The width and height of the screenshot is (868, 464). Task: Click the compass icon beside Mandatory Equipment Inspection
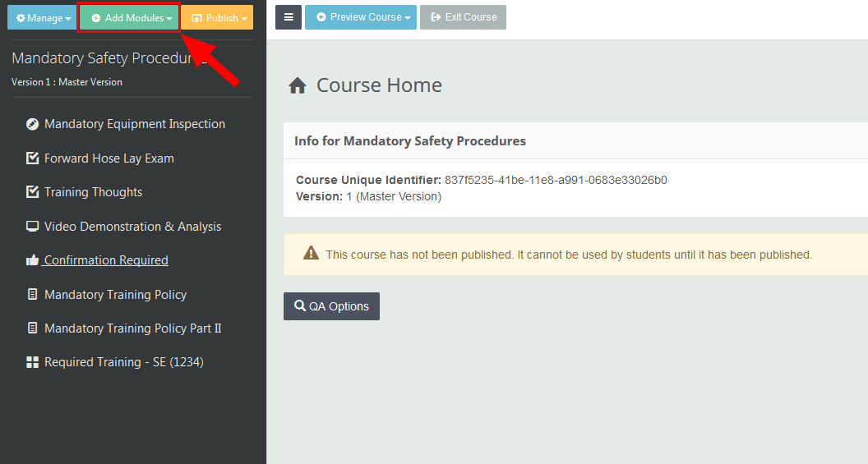click(x=32, y=124)
